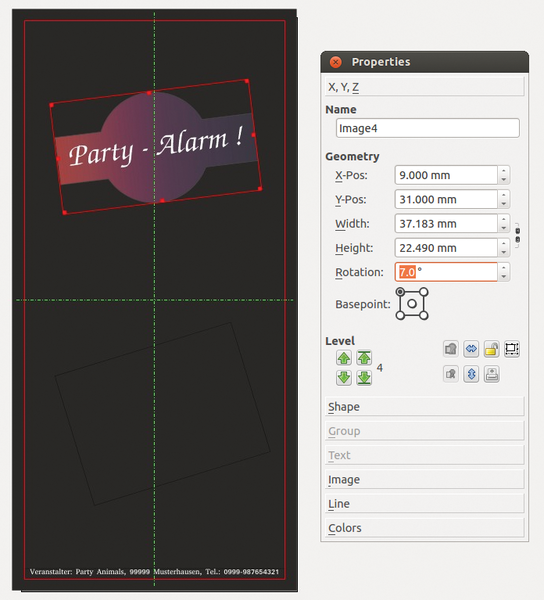This screenshot has width=544, height=600.
Task: Toggle the printer enable printing icon
Action: (x=491, y=374)
